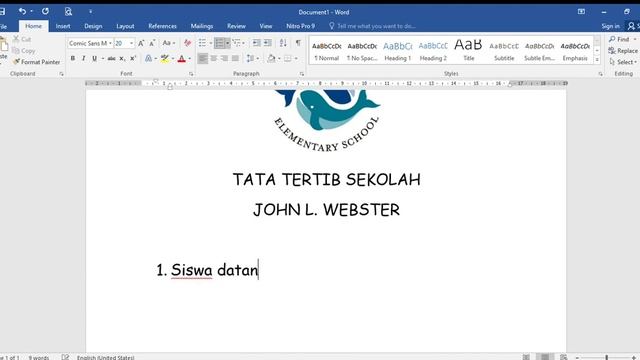
Task: Apply the Title style
Action: 469,51
